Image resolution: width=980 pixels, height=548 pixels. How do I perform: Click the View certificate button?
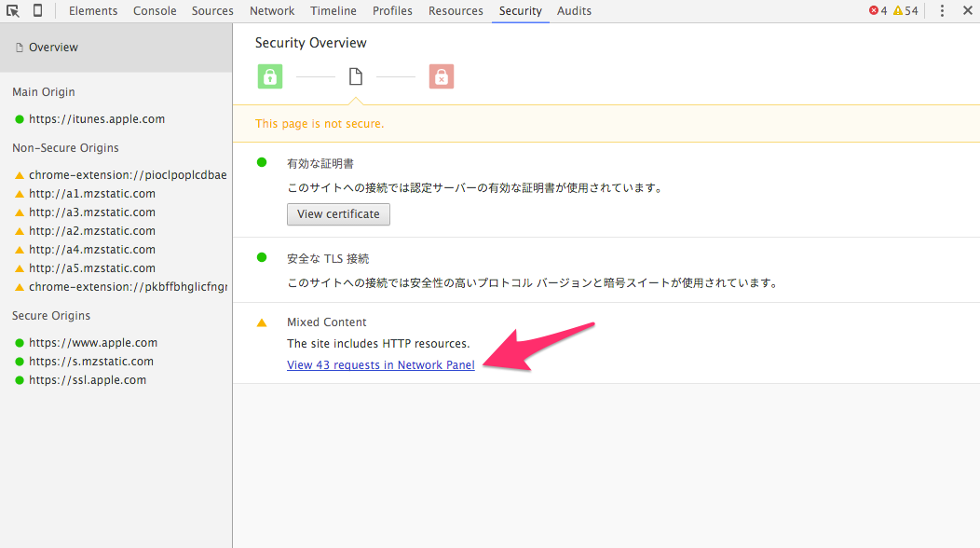(x=338, y=214)
